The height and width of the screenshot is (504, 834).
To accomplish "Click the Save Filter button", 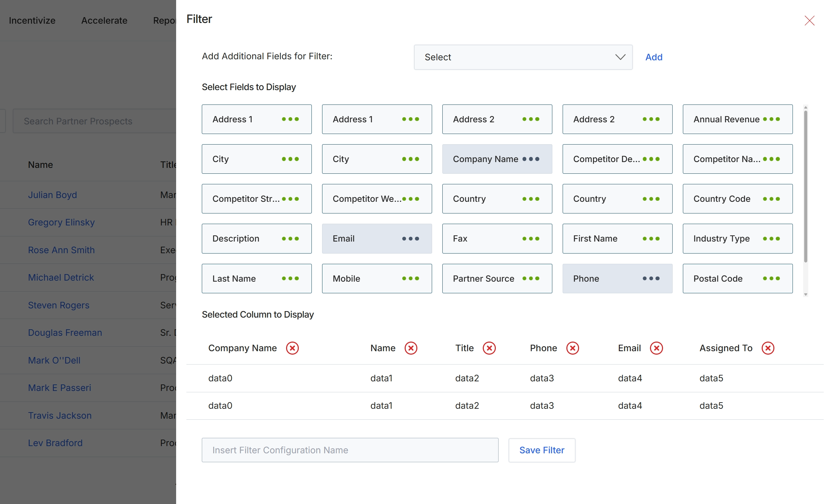I will click(542, 450).
